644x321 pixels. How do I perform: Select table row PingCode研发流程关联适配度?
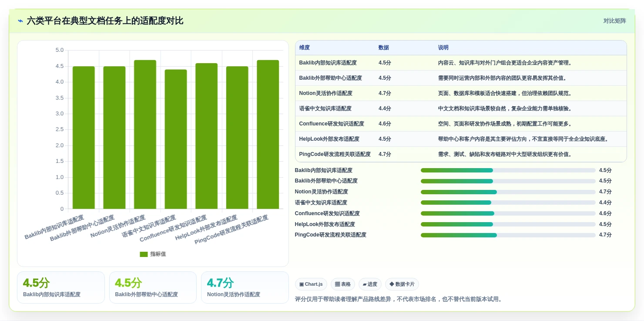[x=461, y=154]
